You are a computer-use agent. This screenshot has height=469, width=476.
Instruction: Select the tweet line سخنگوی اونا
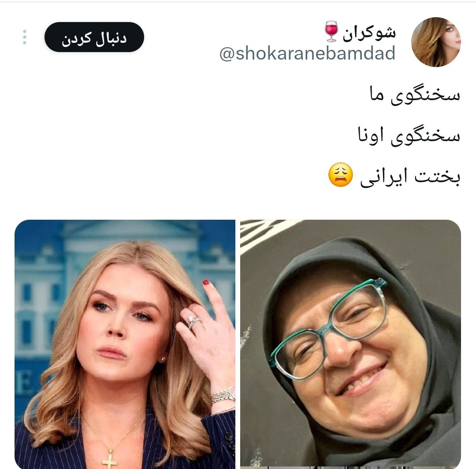point(409,135)
